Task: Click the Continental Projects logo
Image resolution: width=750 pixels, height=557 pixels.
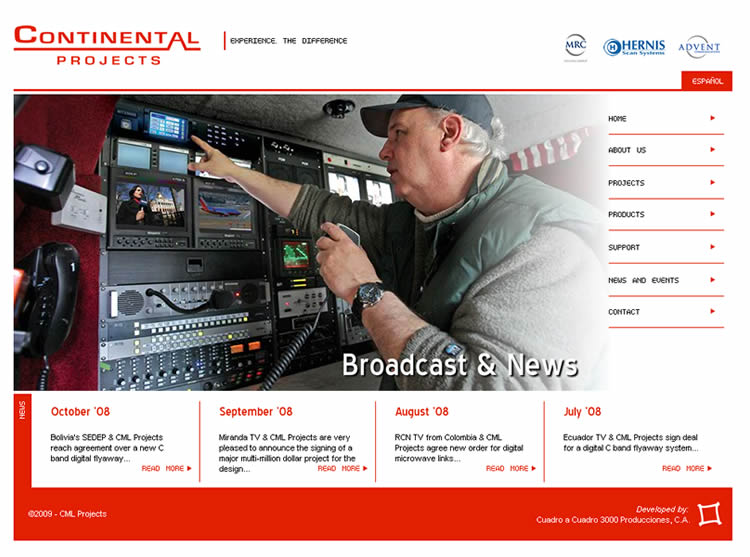Action: click(x=106, y=46)
